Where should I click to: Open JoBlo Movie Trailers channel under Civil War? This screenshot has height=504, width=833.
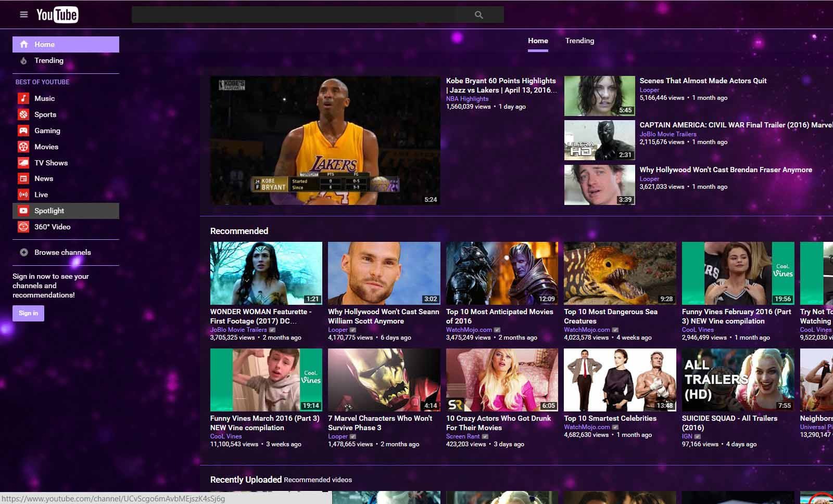[668, 134]
